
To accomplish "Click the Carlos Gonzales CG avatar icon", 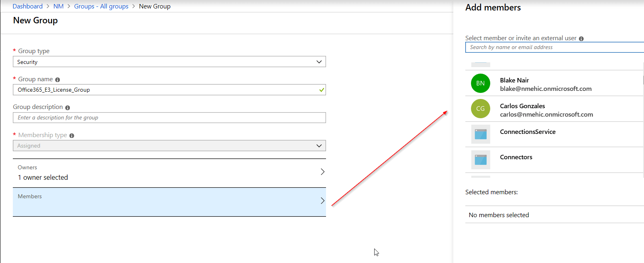I will coord(480,109).
